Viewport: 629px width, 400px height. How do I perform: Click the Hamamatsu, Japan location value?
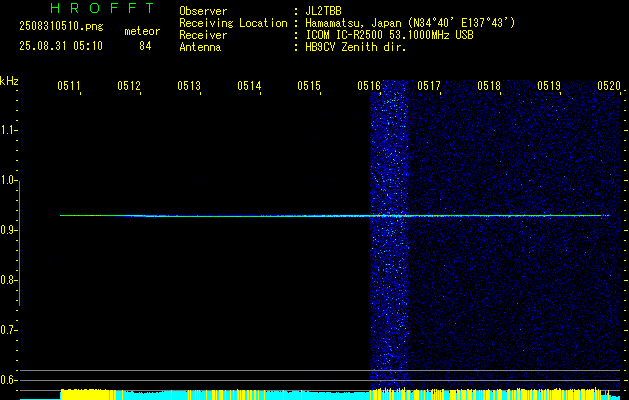point(410,23)
